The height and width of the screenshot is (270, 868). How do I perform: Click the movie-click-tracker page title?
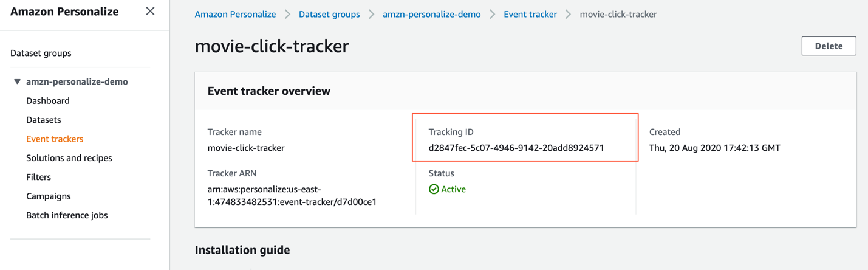(272, 46)
